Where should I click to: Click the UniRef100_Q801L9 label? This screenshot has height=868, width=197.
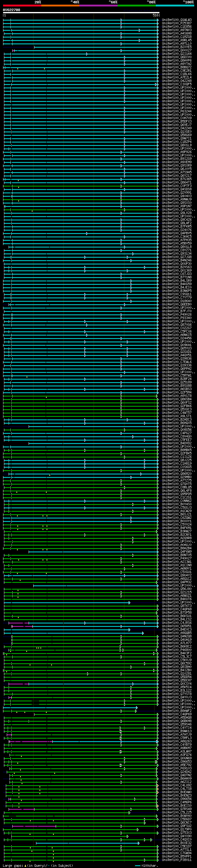click(x=177, y=145)
